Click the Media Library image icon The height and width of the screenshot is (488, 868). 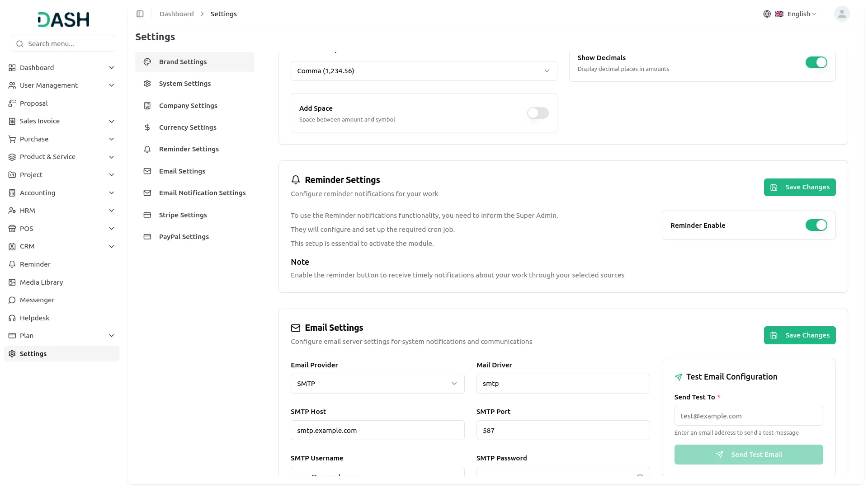[12, 282]
